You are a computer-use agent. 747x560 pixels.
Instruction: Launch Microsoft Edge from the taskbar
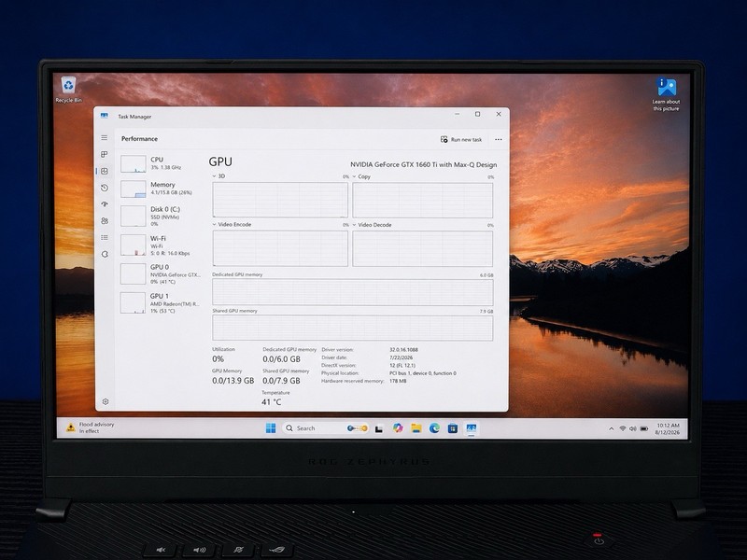coord(434,428)
